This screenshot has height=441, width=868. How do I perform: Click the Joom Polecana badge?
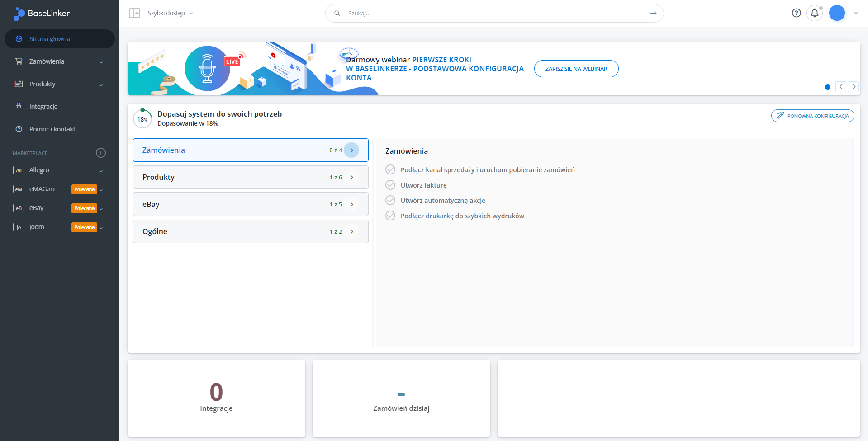point(84,227)
